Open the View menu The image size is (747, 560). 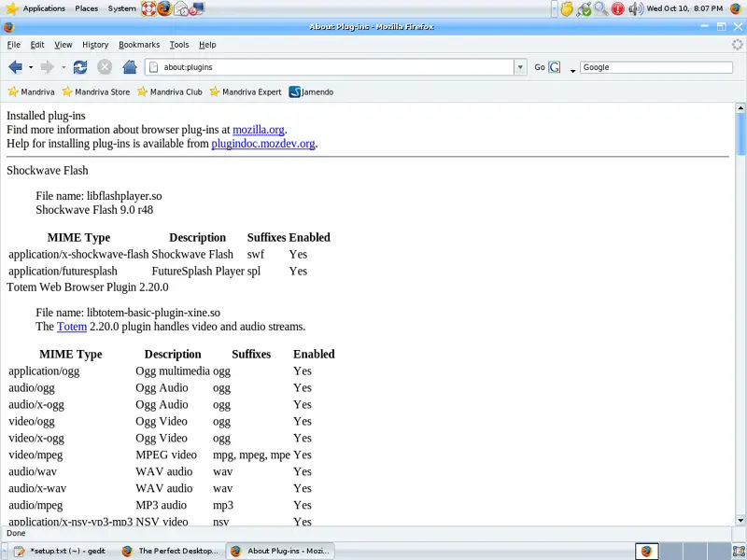[63, 45]
